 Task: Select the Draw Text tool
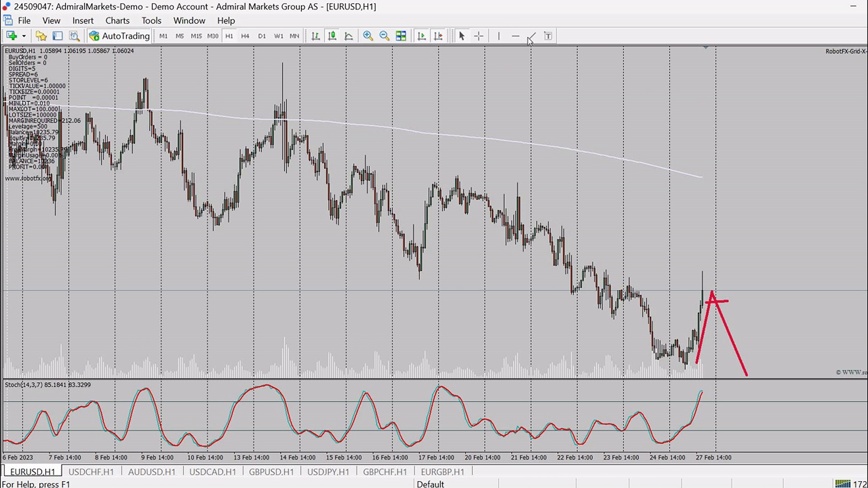[548, 36]
